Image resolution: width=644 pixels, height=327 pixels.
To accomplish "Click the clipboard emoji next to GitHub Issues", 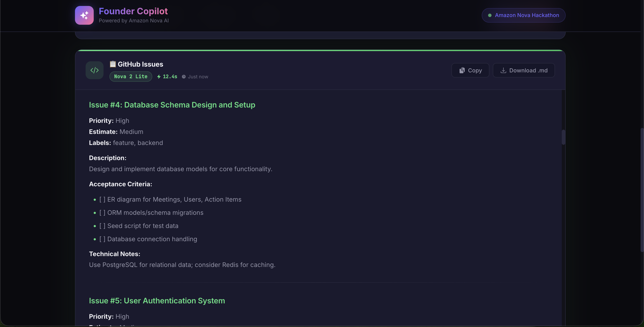I will pos(113,64).
